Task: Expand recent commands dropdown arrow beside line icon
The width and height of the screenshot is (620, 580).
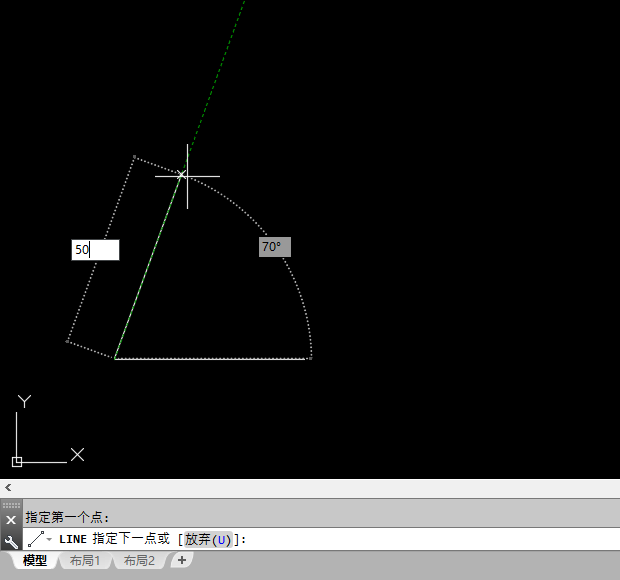Action: pos(49,540)
